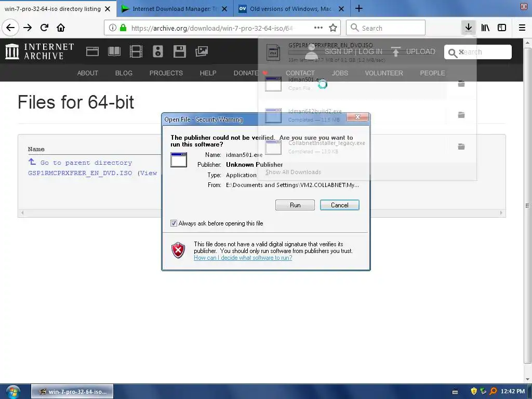This screenshot has height=399, width=532.
Task: Click Show All Downloads
Action: click(293, 172)
